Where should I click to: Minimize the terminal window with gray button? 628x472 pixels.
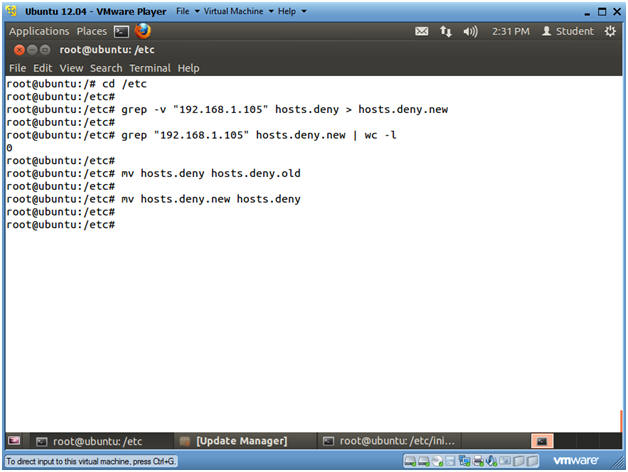(32, 50)
